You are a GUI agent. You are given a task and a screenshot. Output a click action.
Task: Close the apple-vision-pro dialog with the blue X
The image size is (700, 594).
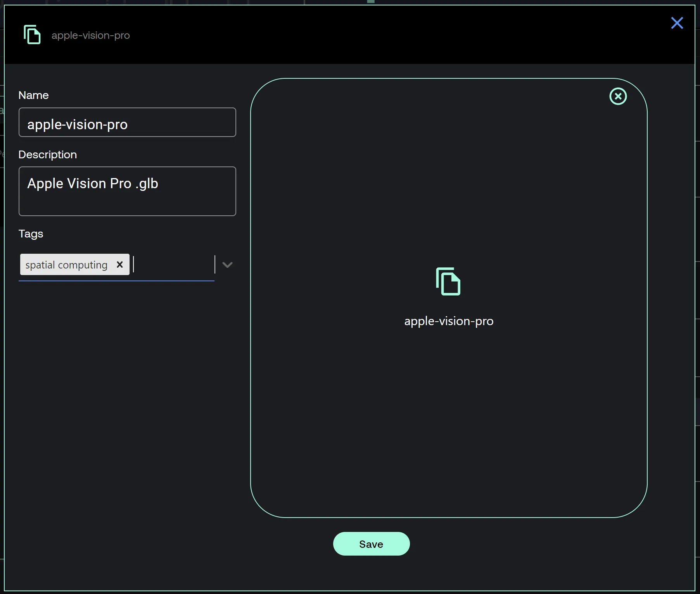[677, 23]
